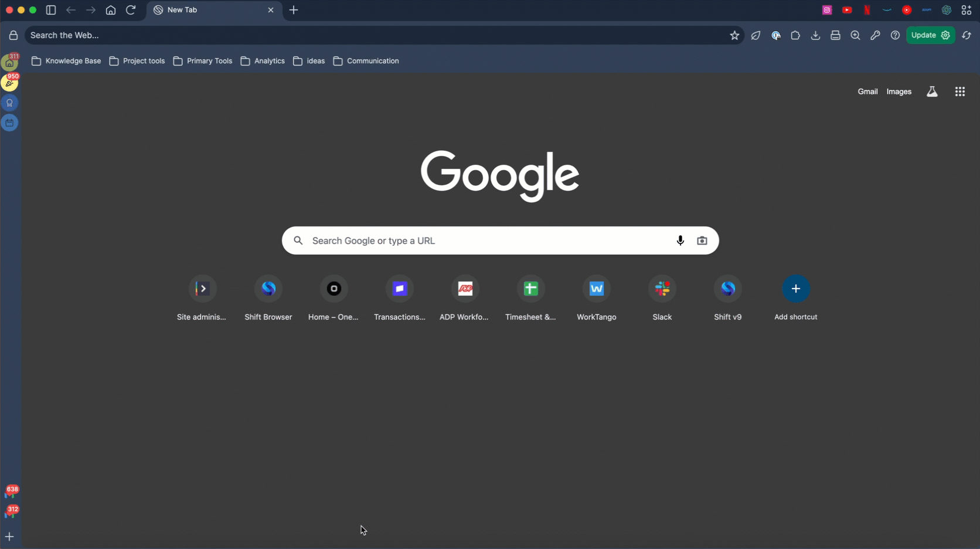Click the print icon
The width and height of the screenshot is (980, 549).
click(835, 35)
